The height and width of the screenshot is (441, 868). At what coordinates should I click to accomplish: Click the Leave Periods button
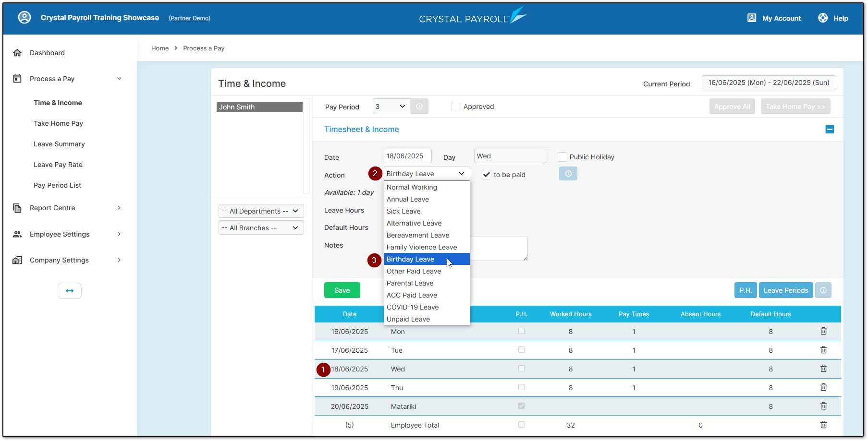(x=786, y=290)
